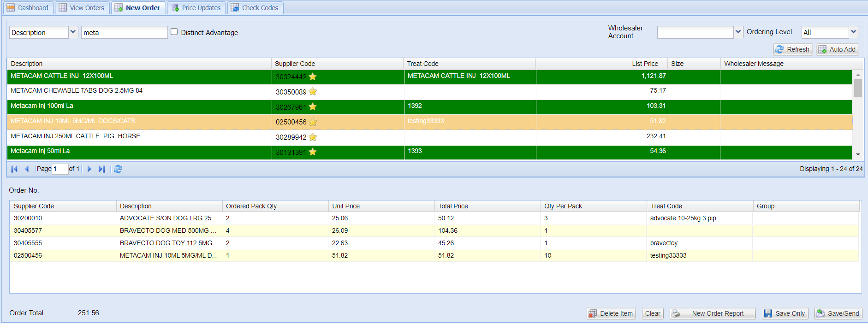Click Qty Per Pack column header
868x324 pixels.
tap(594, 206)
